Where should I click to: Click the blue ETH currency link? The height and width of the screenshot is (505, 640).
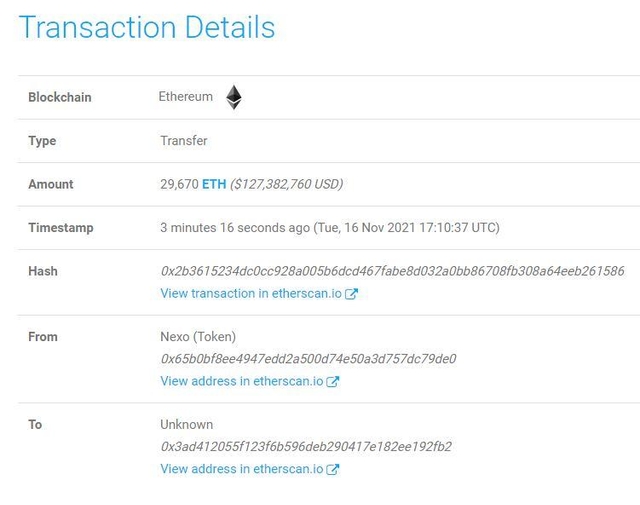pyautogui.click(x=214, y=184)
